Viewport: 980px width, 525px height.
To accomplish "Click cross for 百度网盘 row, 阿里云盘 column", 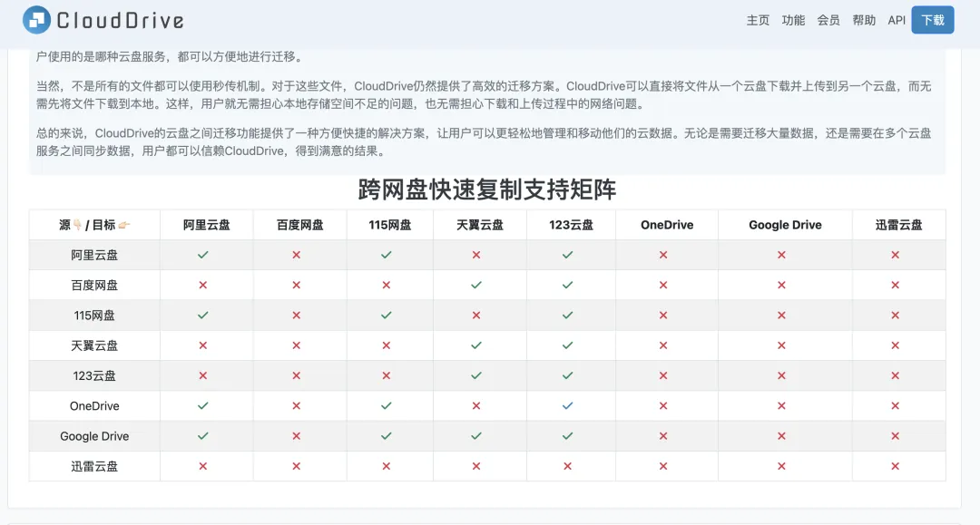I will point(203,285).
